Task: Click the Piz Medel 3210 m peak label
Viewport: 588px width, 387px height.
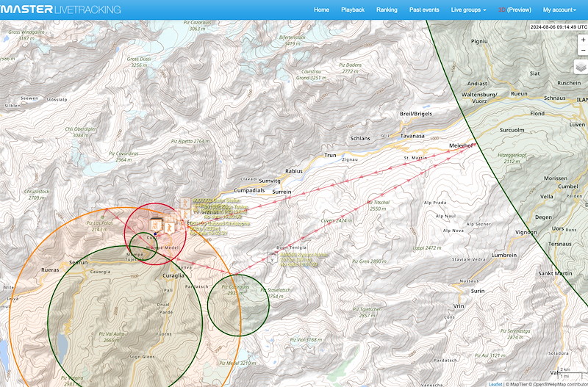Action: tap(237, 363)
